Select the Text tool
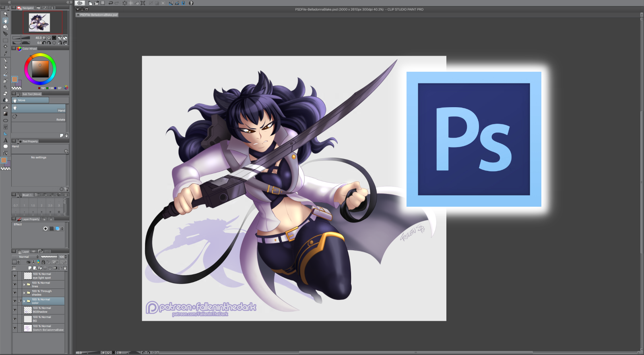This screenshot has height=355, width=644. click(5, 140)
